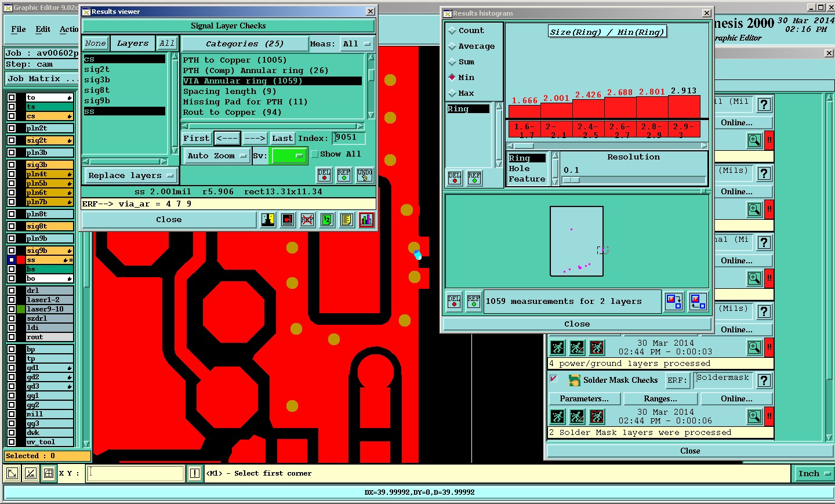The image size is (835, 504).
Task: Open the Meas: All dropdown
Action: coord(357,44)
